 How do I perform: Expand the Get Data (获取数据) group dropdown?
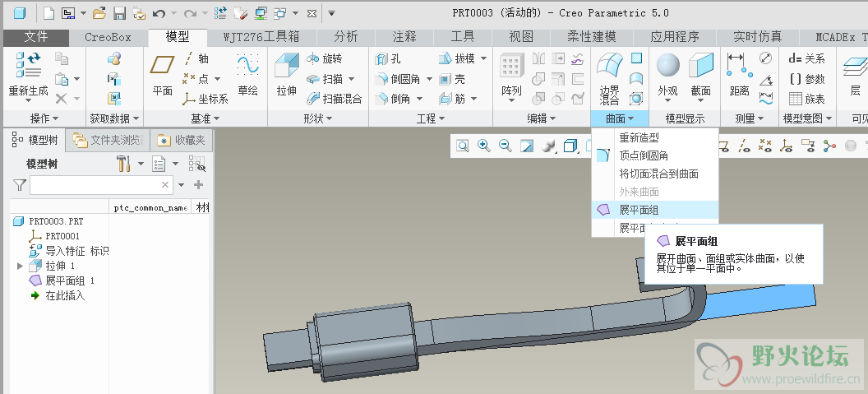pyautogui.click(x=115, y=118)
